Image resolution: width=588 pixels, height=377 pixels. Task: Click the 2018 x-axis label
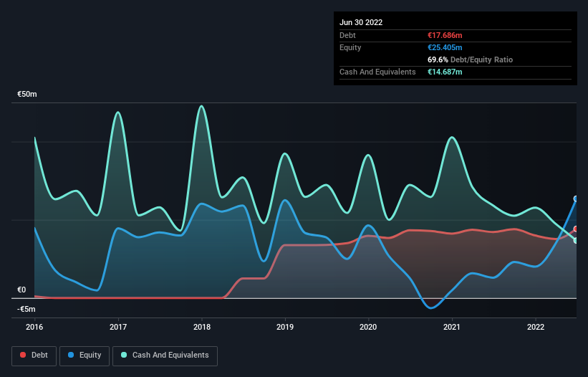pos(202,327)
